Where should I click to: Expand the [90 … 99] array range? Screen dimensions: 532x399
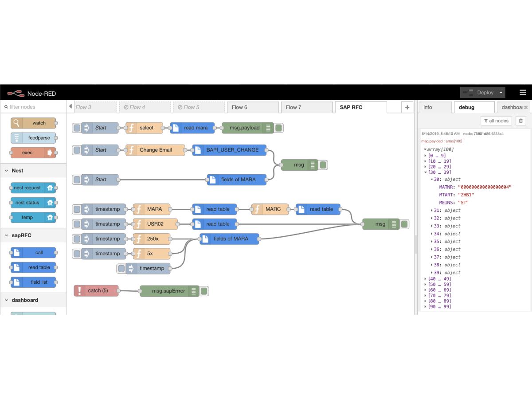tap(426, 307)
